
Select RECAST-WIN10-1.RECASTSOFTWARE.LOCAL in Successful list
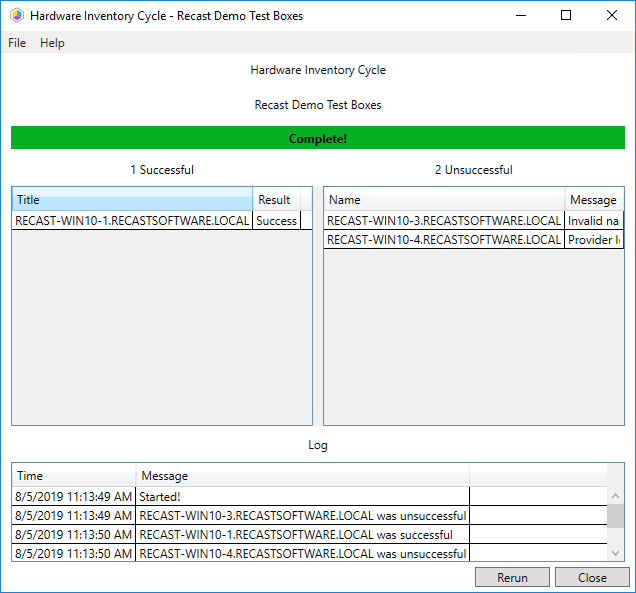132,221
